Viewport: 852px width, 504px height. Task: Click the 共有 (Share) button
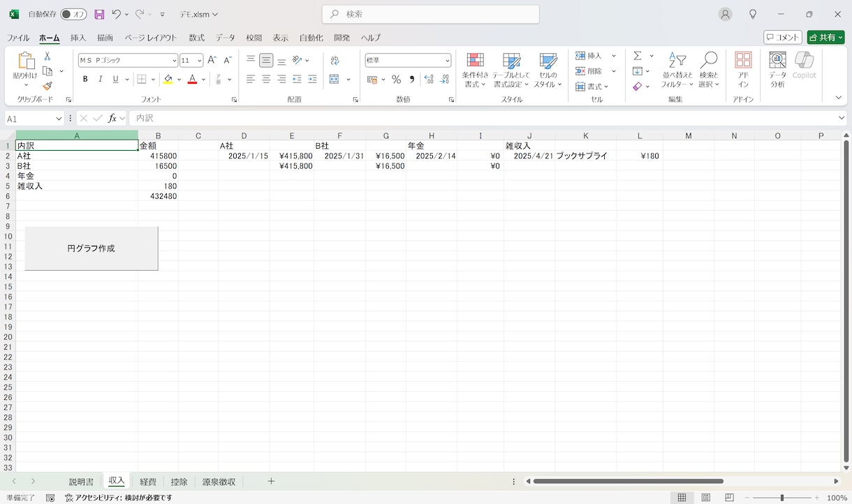point(825,38)
